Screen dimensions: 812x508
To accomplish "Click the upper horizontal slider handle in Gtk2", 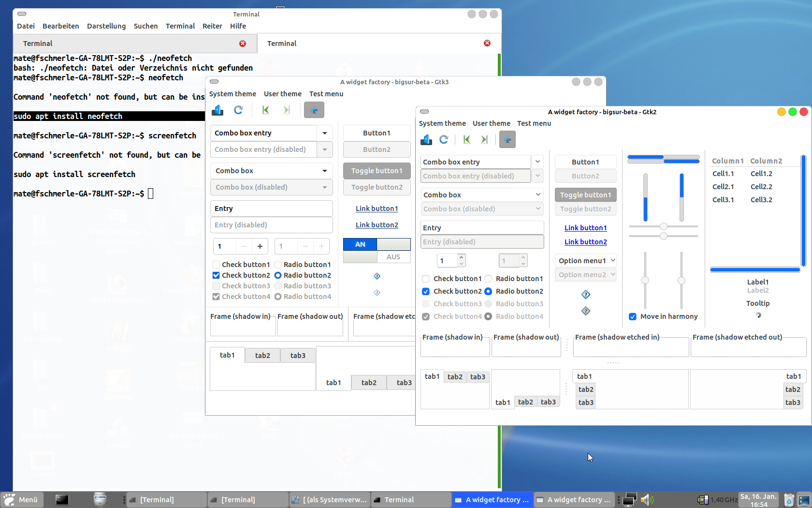I will [x=664, y=226].
